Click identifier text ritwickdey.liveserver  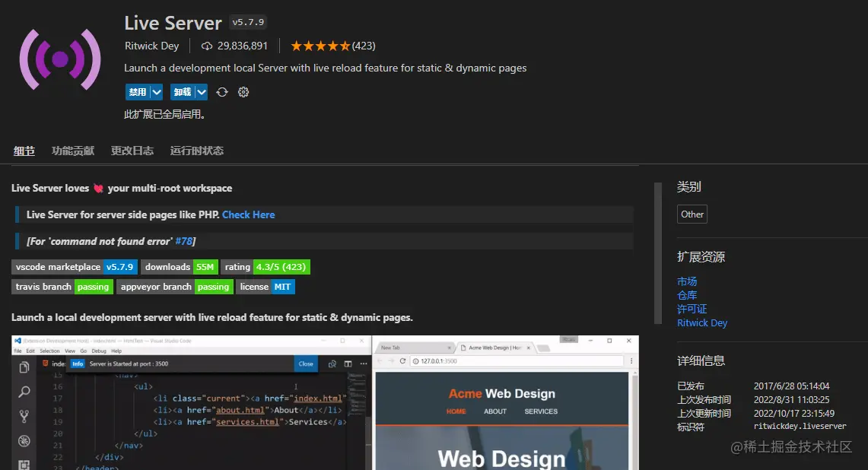(800, 426)
